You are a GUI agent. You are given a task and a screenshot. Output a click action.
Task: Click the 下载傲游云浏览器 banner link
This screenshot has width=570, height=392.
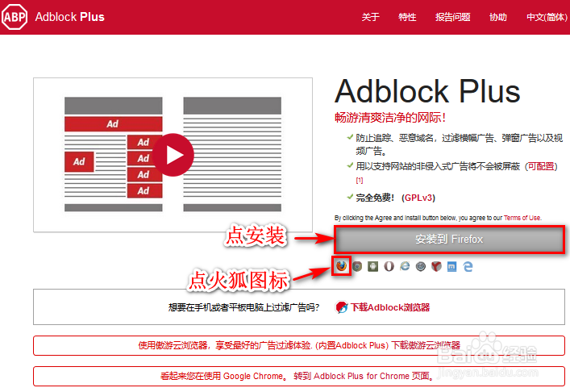coord(426,345)
